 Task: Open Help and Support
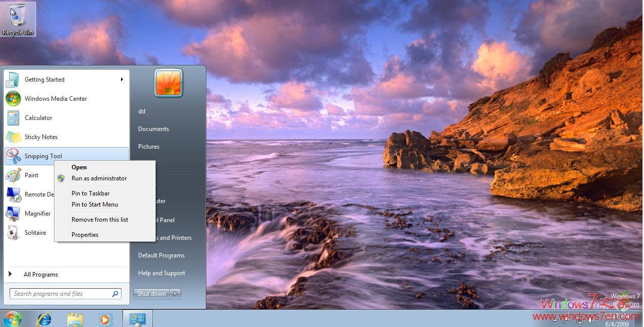(x=161, y=273)
